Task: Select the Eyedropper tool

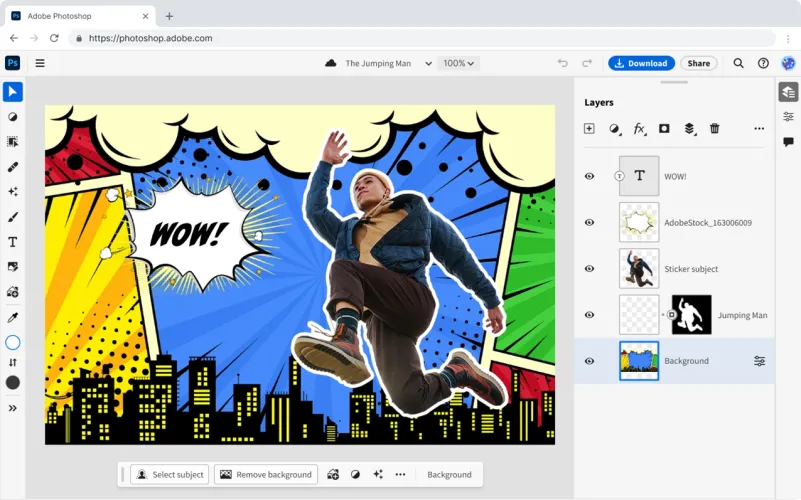Action: 13,317
